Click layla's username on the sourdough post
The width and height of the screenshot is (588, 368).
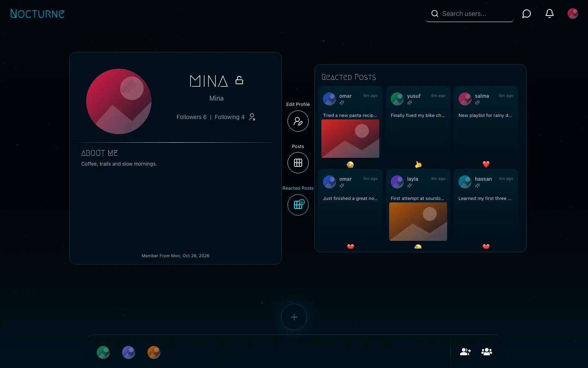coord(412,179)
